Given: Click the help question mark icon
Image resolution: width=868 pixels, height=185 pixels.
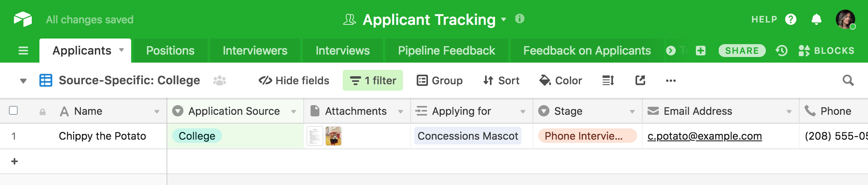Looking at the screenshot, I should point(790,19).
